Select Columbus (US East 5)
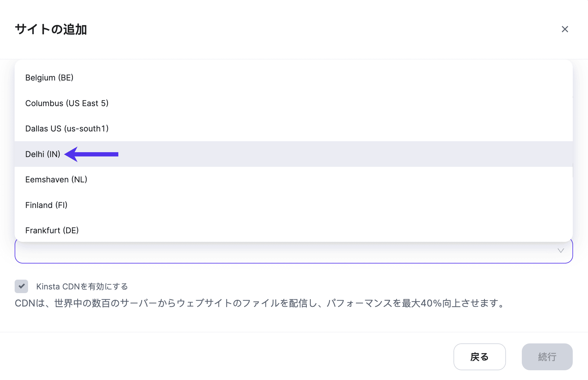Screen dimensions: 588x380 (67, 103)
